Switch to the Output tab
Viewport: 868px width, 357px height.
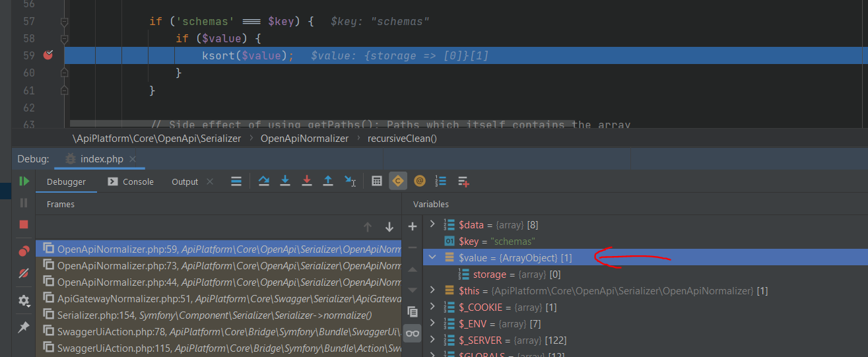click(185, 181)
